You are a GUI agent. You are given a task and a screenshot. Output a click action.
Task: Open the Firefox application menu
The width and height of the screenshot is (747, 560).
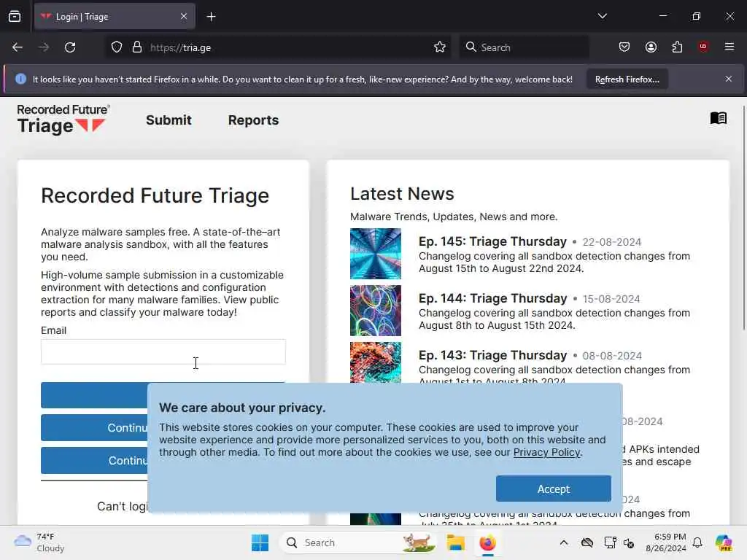pyautogui.click(x=729, y=47)
